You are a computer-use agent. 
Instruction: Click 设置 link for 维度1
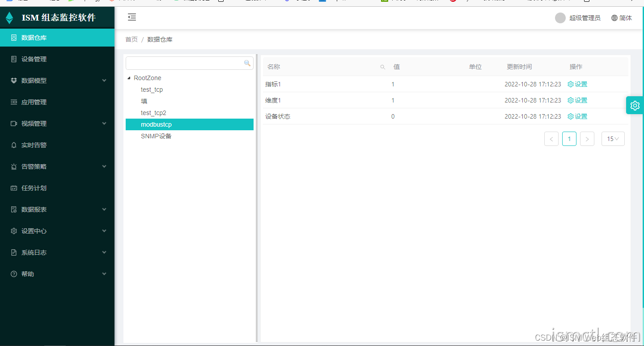[x=581, y=100]
